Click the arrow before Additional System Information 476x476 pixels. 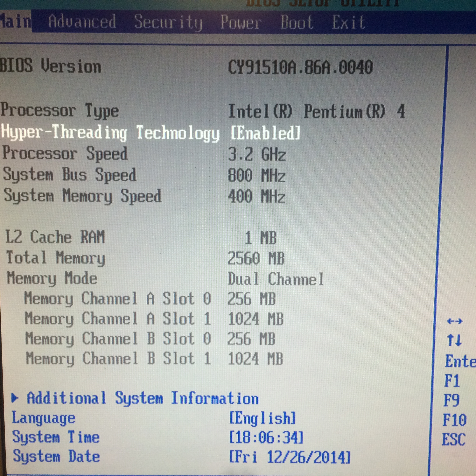click(15, 398)
